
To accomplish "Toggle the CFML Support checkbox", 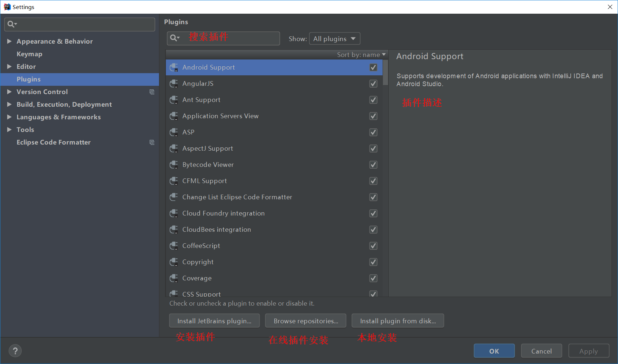I will 374,181.
